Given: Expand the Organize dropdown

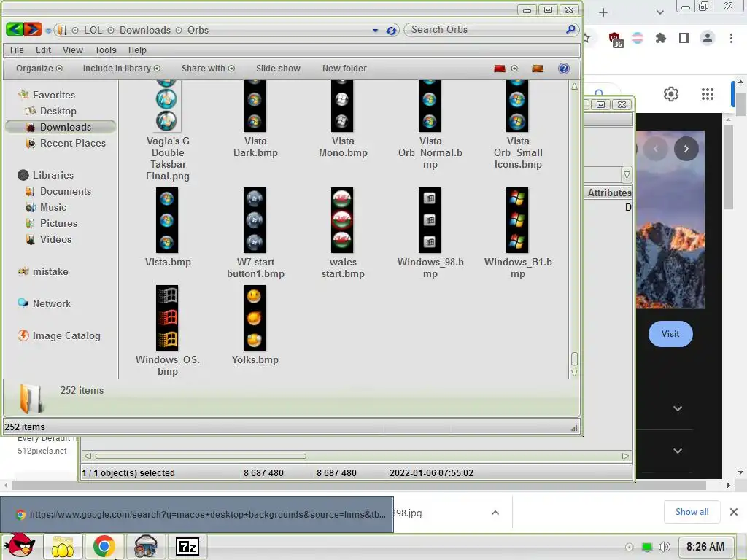Looking at the screenshot, I should (x=39, y=69).
